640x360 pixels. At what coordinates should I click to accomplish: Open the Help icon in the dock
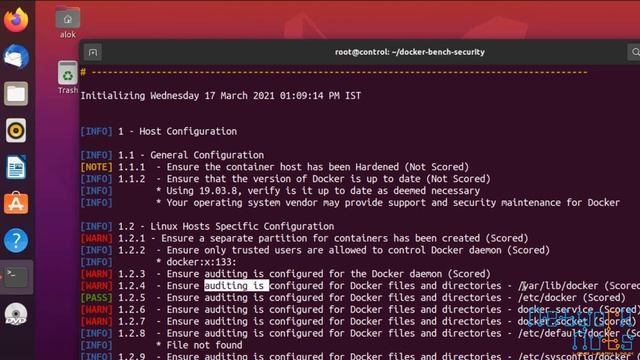click(16, 240)
